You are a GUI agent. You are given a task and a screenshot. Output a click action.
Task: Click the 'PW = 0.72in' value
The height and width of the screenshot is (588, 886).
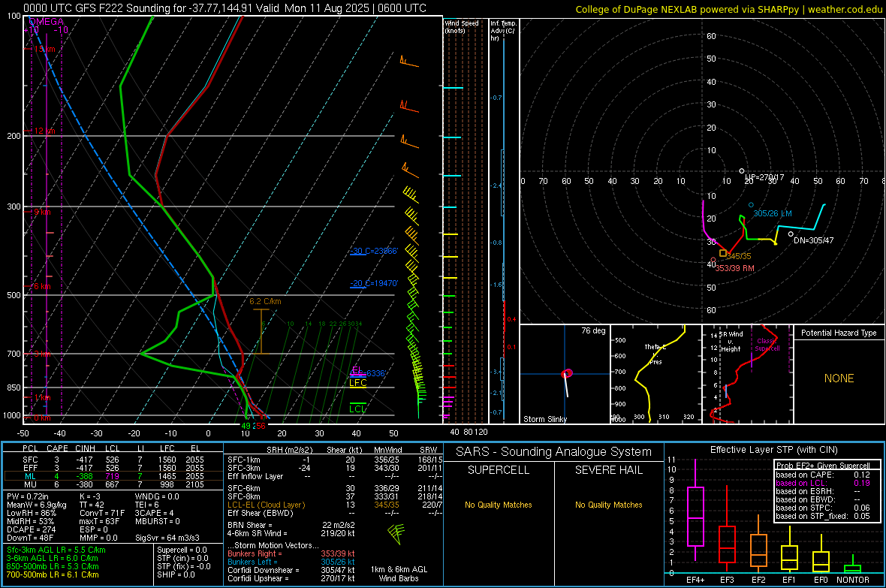[29, 496]
